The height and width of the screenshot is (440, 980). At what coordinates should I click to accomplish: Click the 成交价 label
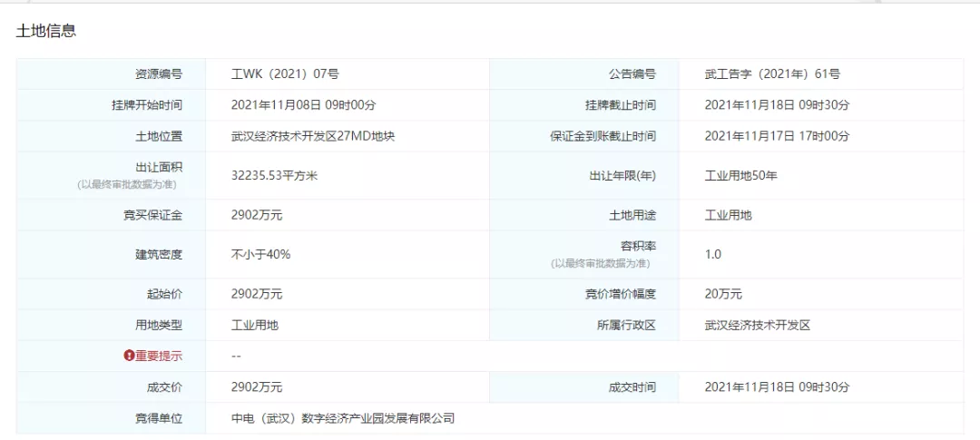click(164, 387)
